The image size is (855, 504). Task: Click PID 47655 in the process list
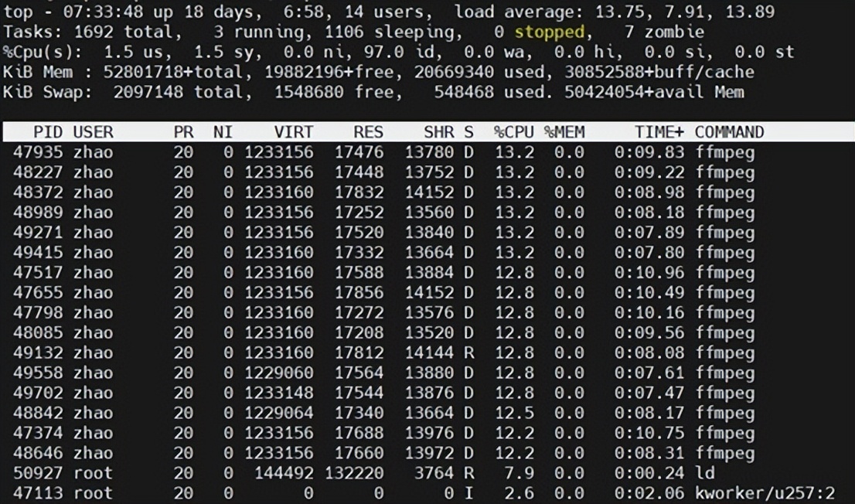pyautogui.click(x=38, y=292)
